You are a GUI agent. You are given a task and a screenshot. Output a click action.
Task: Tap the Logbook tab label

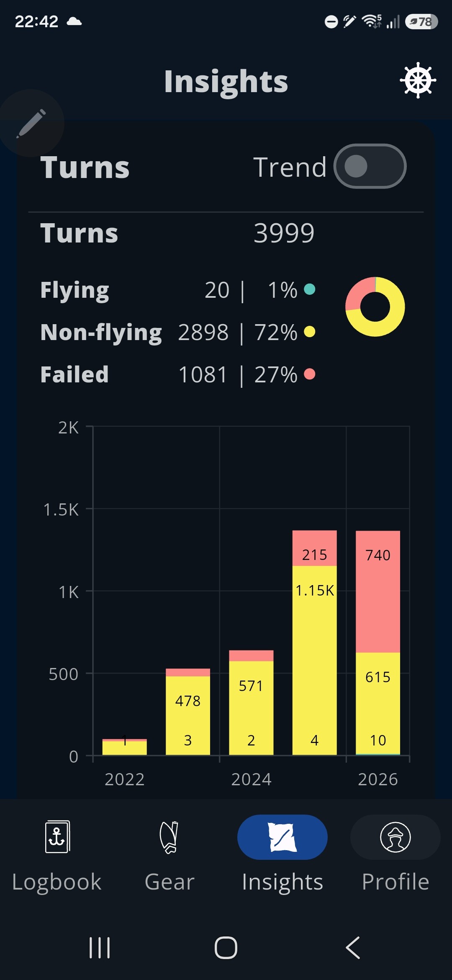pyautogui.click(x=57, y=882)
